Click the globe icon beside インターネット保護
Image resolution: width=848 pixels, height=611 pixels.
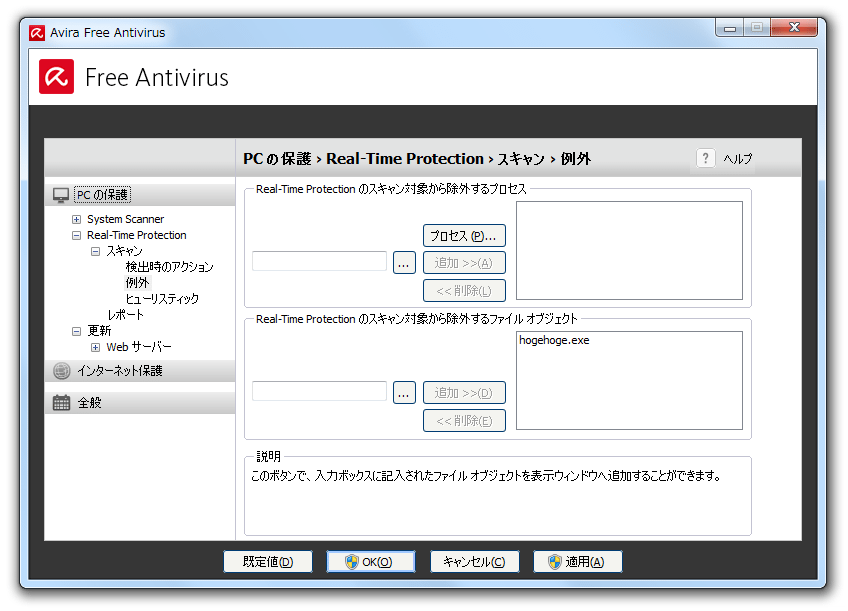[62, 371]
